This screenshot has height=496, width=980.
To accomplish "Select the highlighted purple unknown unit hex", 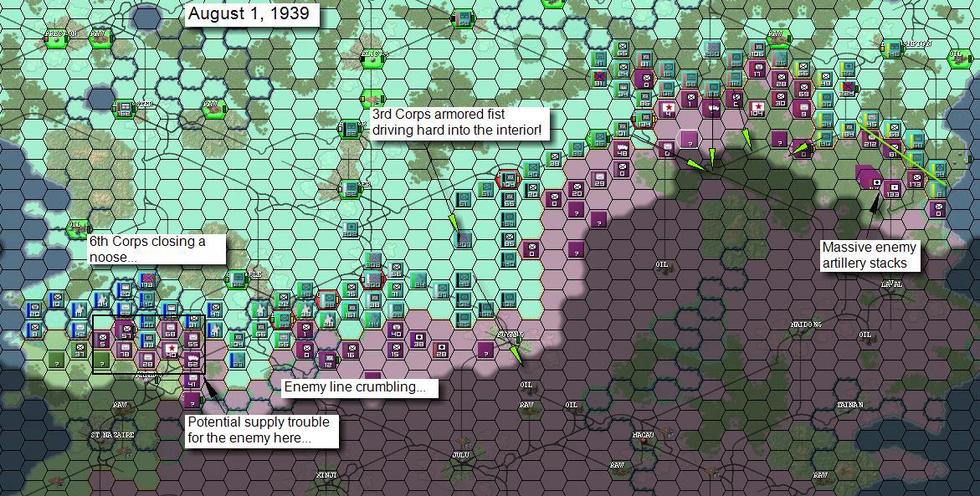I will tap(689, 140).
